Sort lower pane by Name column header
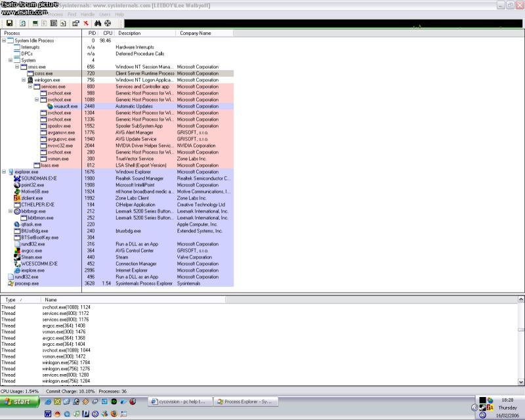Screen dimensions: 525x420 [x=133, y=300]
